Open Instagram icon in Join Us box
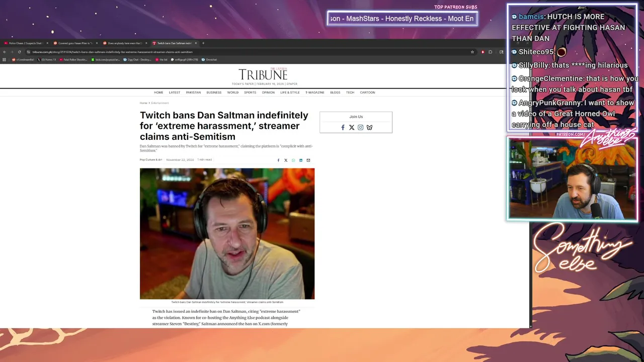The width and height of the screenshot is (644, 362). pyautogui.click(x=360, y=128)
